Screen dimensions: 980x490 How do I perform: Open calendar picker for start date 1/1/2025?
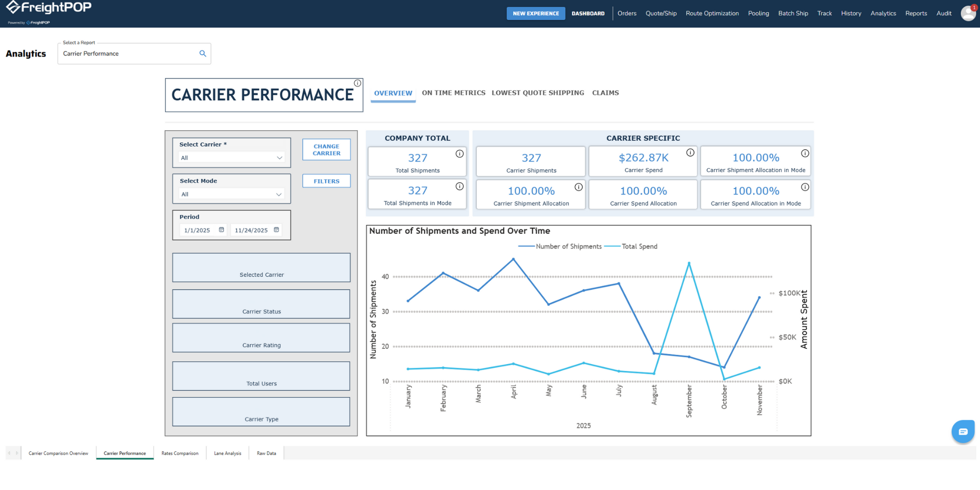221,230
